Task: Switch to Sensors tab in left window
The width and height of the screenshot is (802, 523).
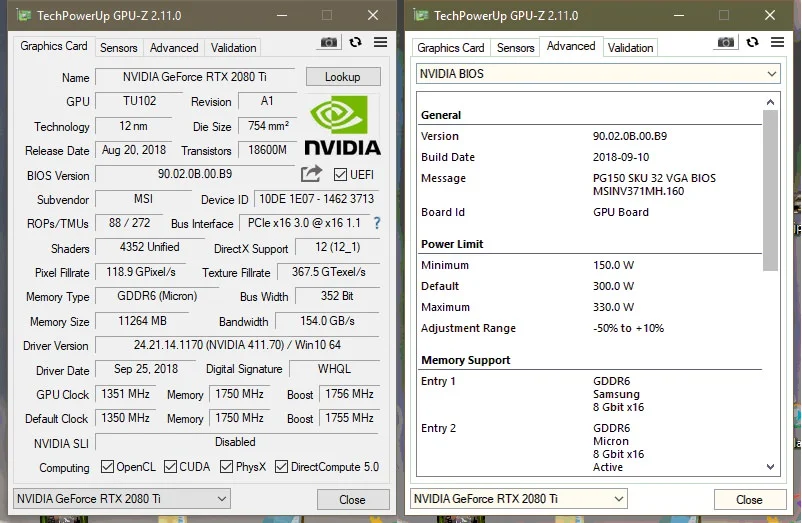Action: click(119, 48)
